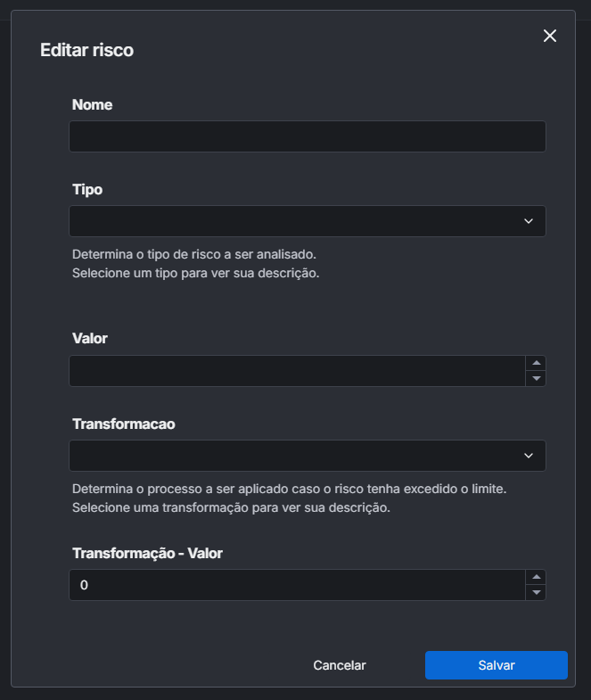Click the Transformação - Valor label
The image size is (591, 700).
(147, 553)
